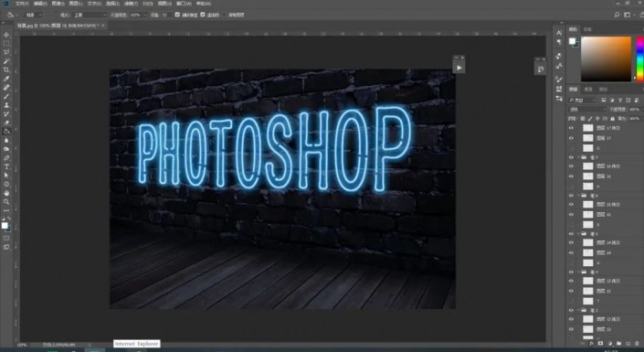The image size is (644, 352).
Task: Toggle the 连续的 contiguous checkbox
Action: pyautogui.click(x=203, y=15)
